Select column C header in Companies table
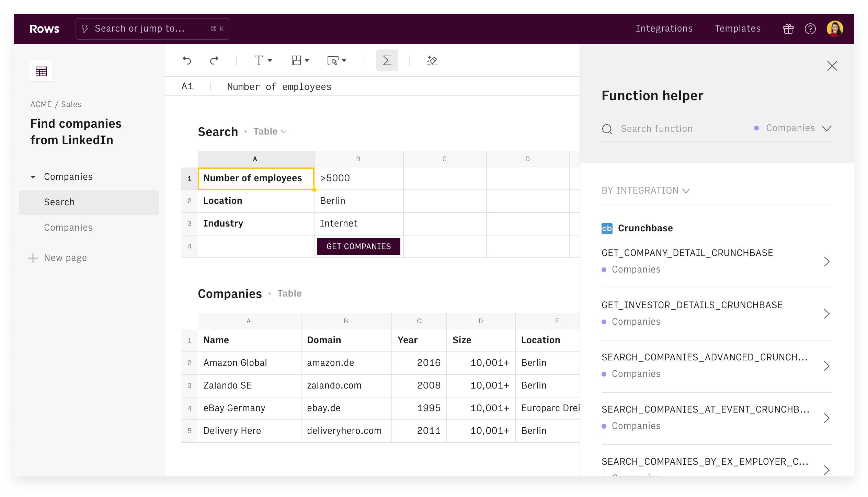The height and width of the screenshot is (497, 868). tap(419, 321)
